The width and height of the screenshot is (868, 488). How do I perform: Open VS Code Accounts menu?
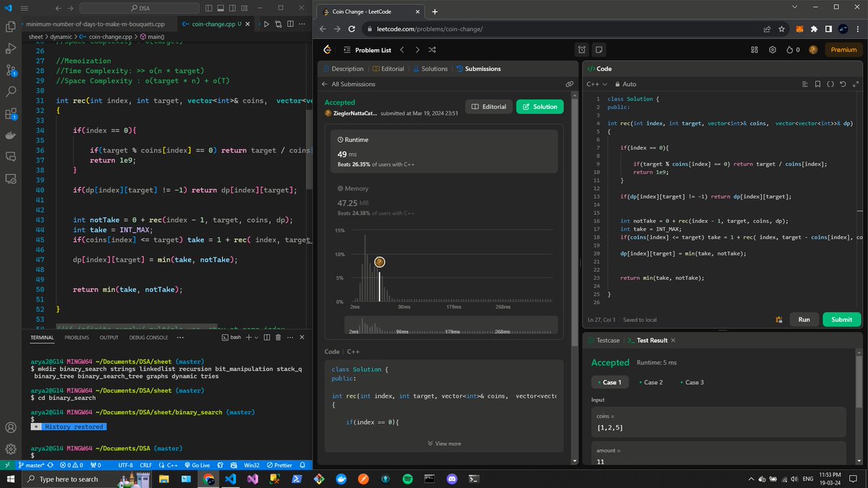coord(11,427)
